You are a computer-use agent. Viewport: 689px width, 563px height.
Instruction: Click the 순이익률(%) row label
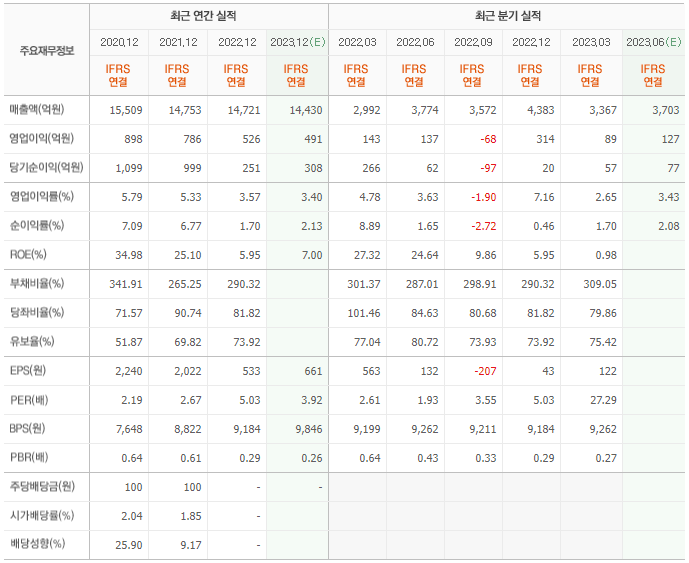tap(37, 225)
